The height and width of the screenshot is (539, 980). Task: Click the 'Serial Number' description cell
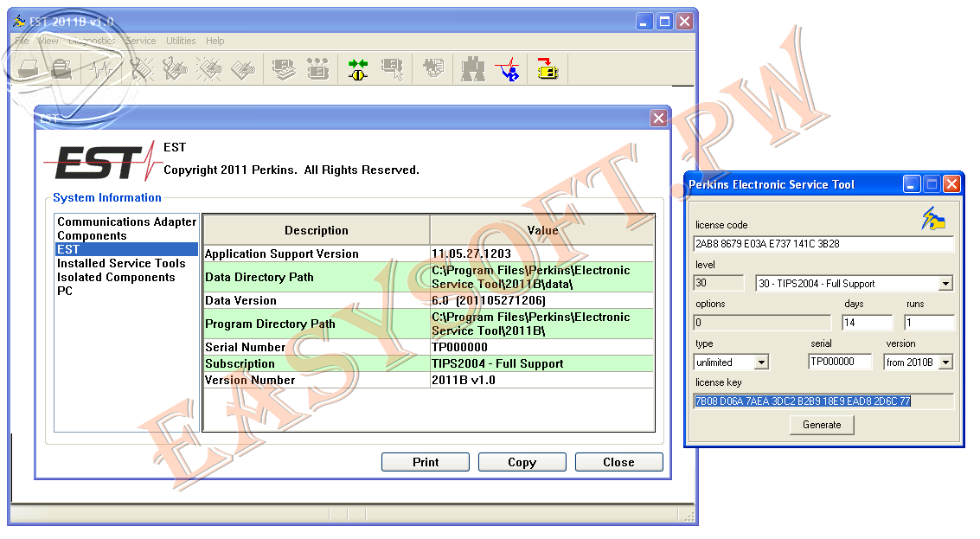(317, 347)
